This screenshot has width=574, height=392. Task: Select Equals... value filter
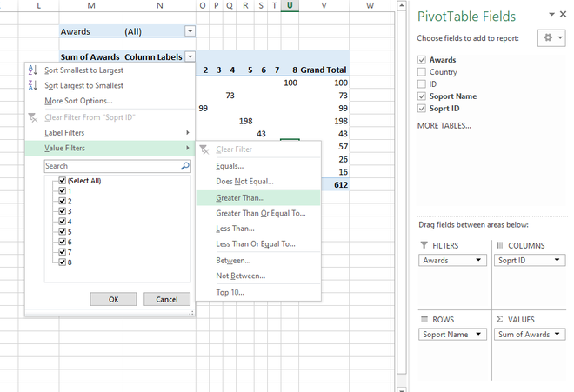click(258, 166)
